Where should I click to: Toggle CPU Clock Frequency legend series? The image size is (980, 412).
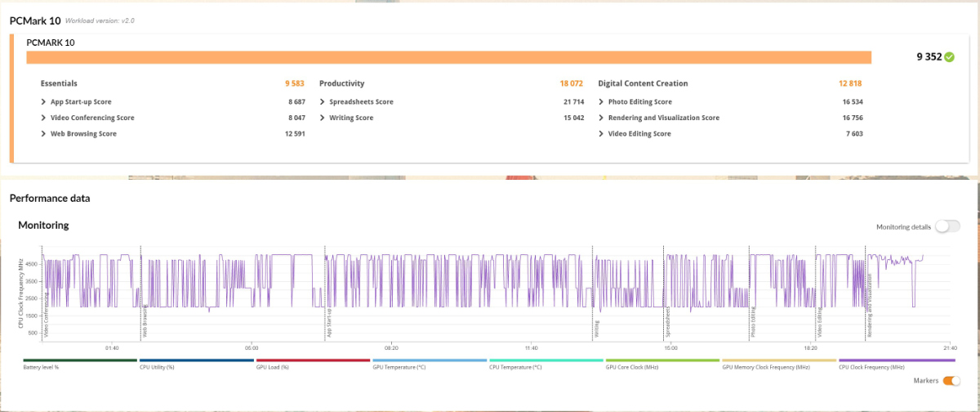pos(897,364)
